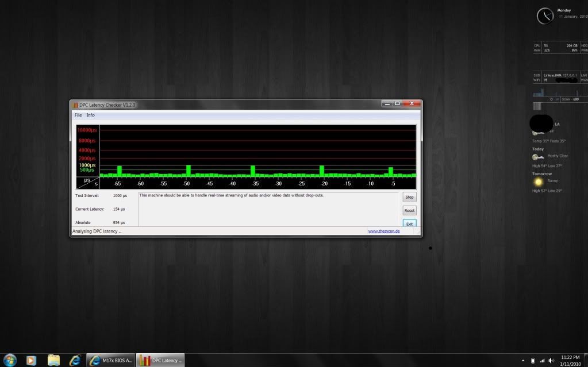
Task: Switch to M17x BIOS Internet Explorer window
Action: 110,360
